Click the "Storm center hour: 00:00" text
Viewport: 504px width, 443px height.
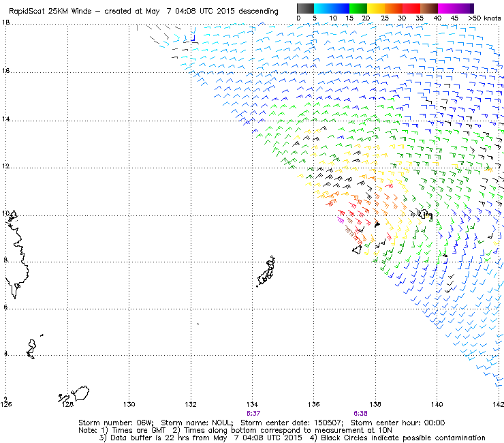[x=398, y=423]
